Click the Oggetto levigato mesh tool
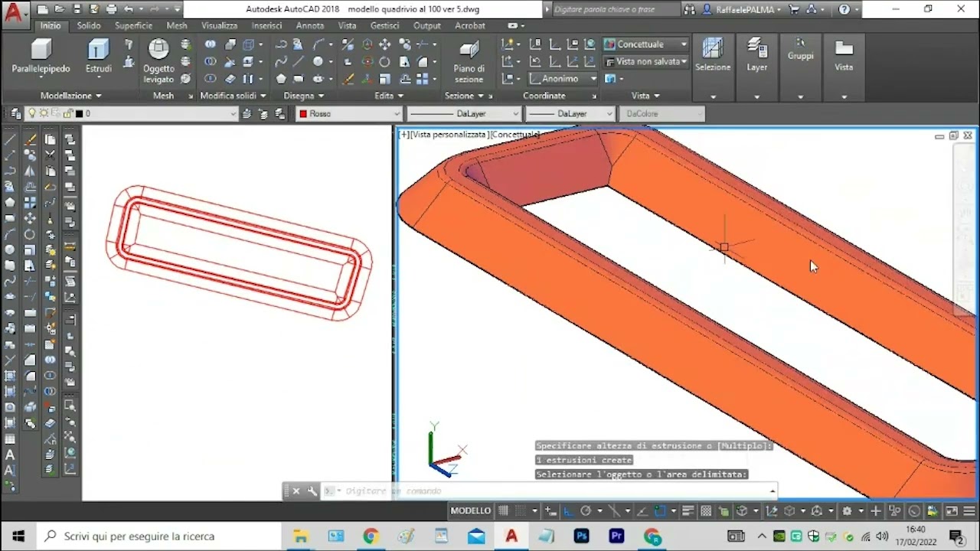Screen dimensions: 980x551 (x=158, y=61)
